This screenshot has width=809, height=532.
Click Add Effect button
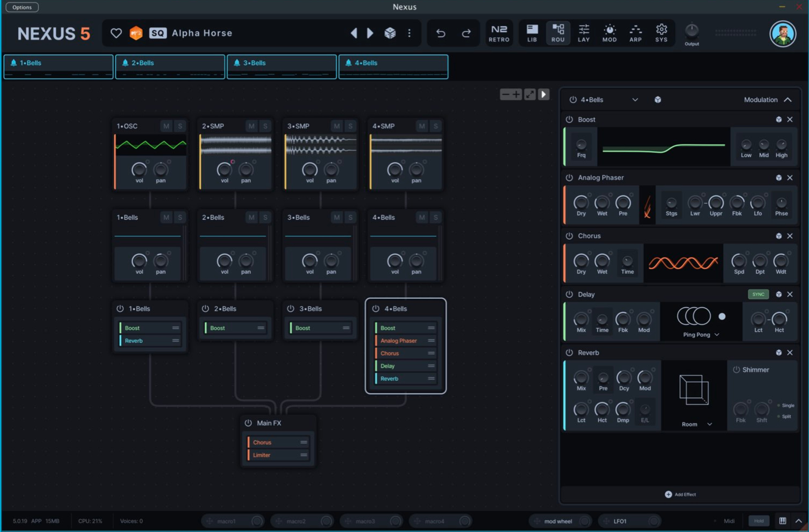680,494
